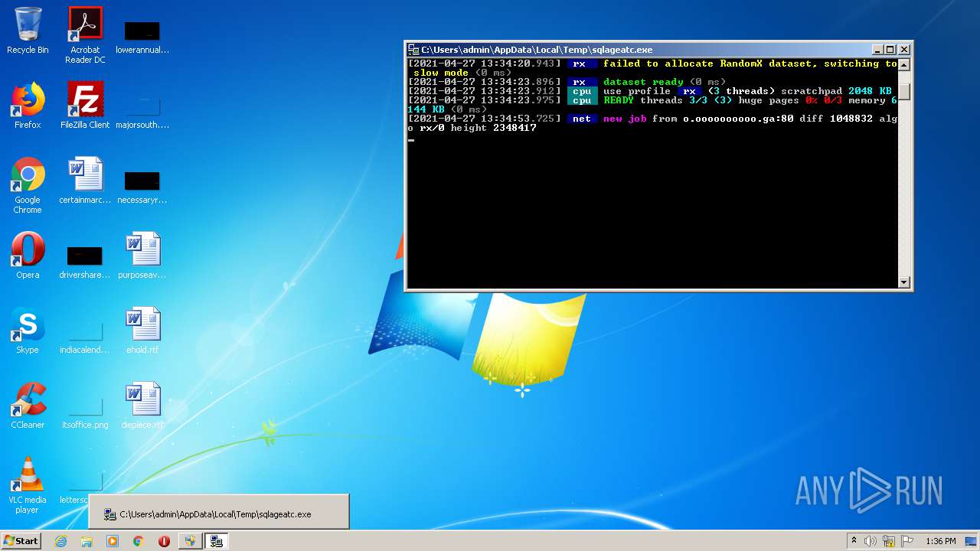The width and height of the screenshot is (980, 551).
Task: Open Google Chrome desktop shortcut
Action: tap(28, 185)
